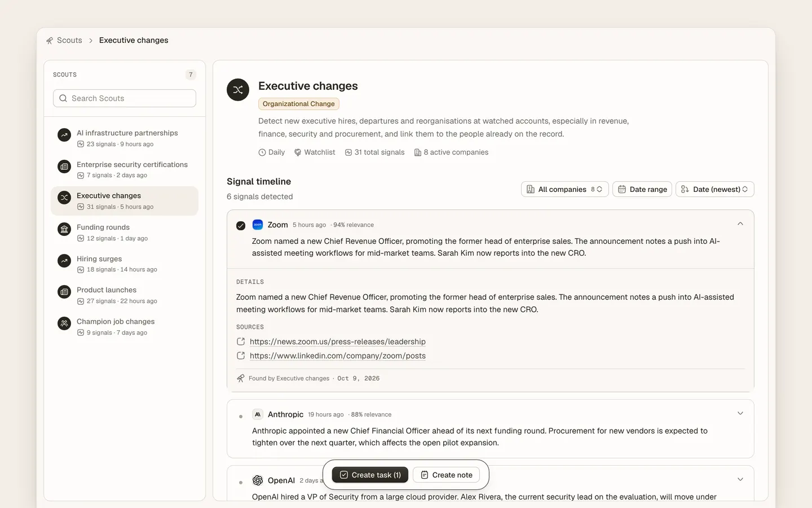The width and height of the screenshot is (812, 508).
Task: Open the linkedin.com zoom posts link
Action: [x=338, y=356]
